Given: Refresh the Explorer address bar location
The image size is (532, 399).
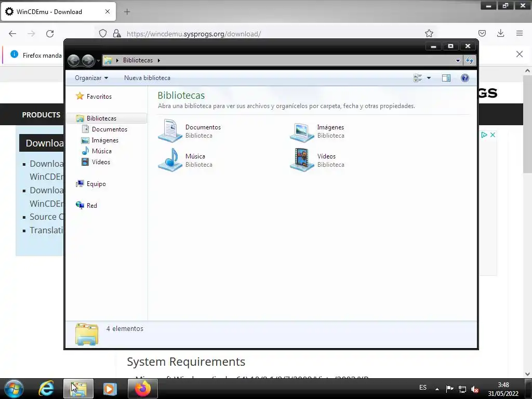Looking at the screenshot, I should [x=470, y=60].
